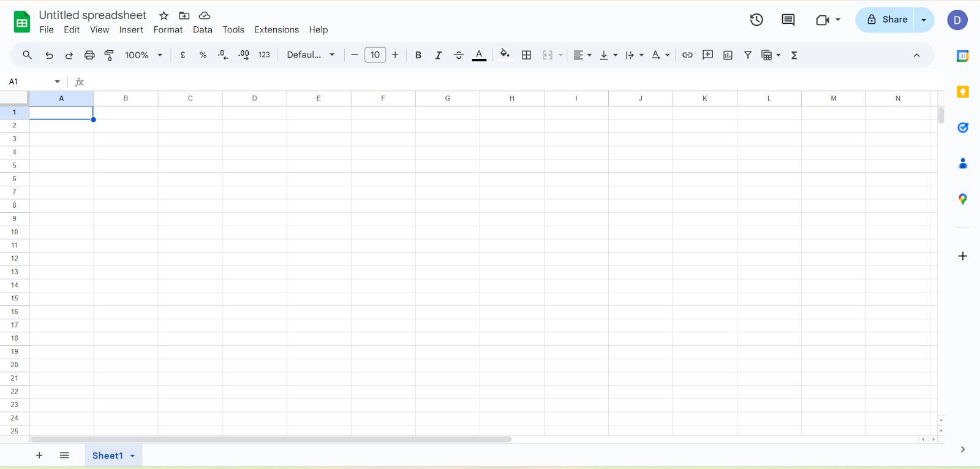Open version history clock icon
980x469 pixels.
756,20
